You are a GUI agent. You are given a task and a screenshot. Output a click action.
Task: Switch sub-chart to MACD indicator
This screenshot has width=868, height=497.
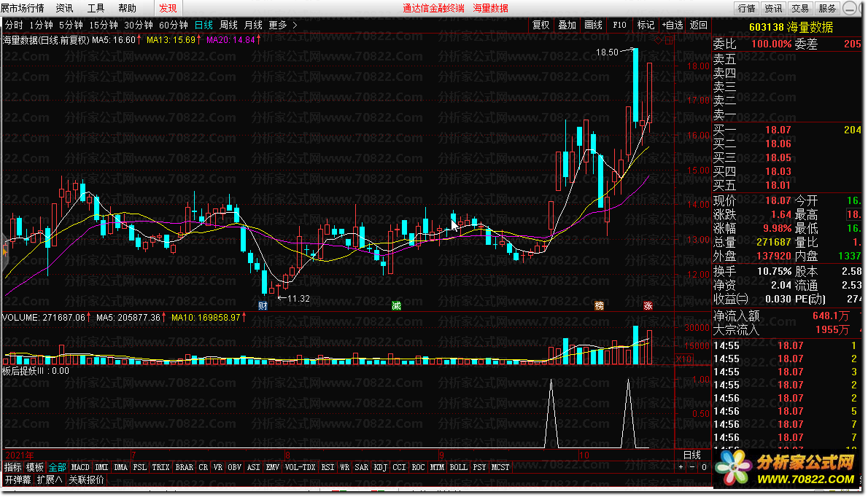pyautogui.click(x=80, y=467)
